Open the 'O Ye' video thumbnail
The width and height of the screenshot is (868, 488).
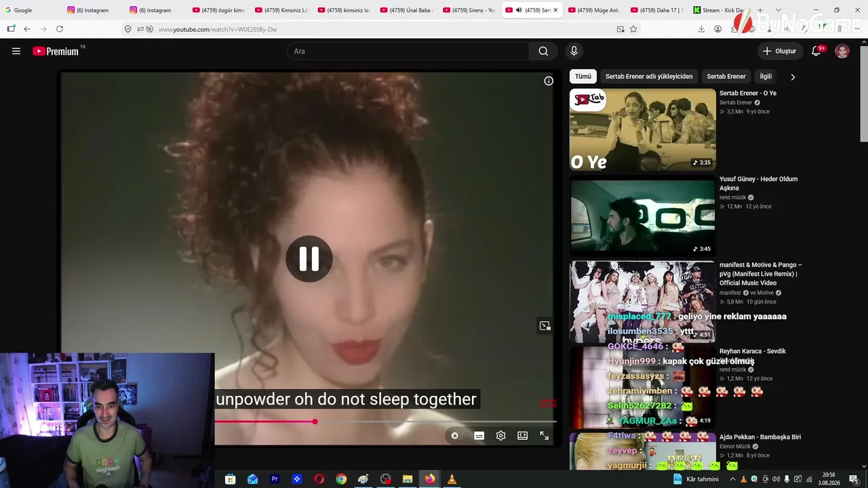pyautogui.click(x=643, y=129)
